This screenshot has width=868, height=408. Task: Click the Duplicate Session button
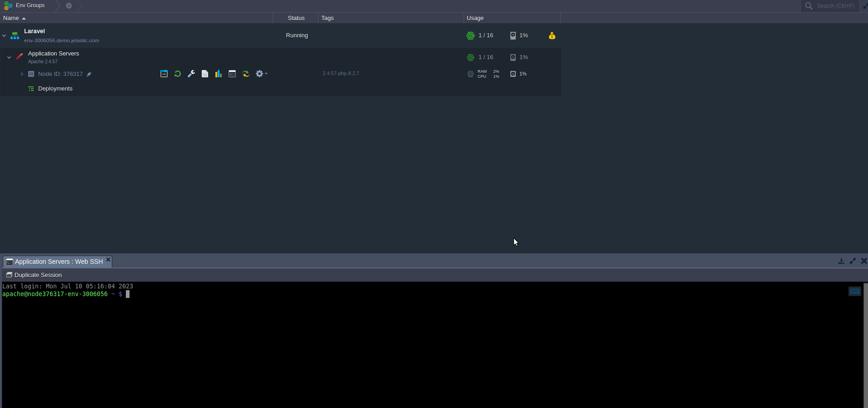(34, 275)
